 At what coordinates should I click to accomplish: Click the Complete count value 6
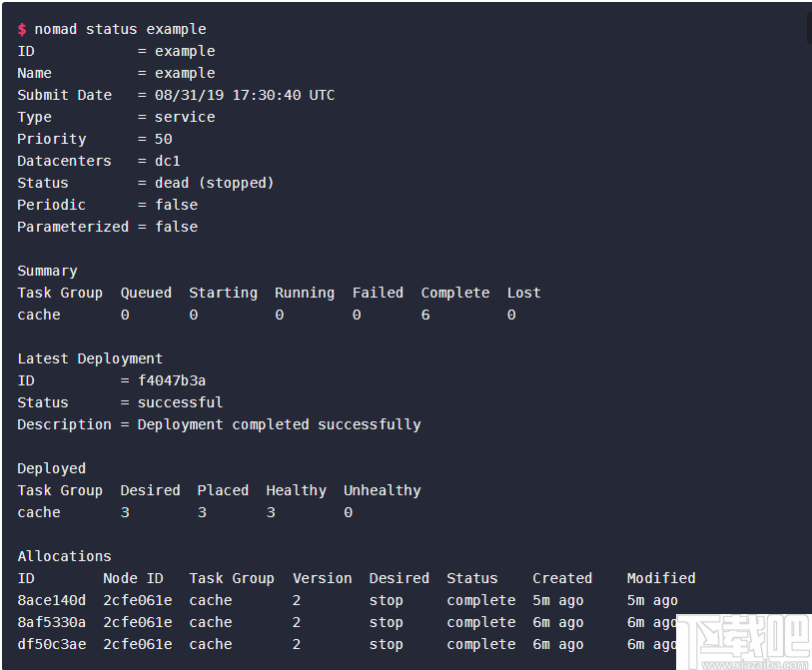point(425,315)
